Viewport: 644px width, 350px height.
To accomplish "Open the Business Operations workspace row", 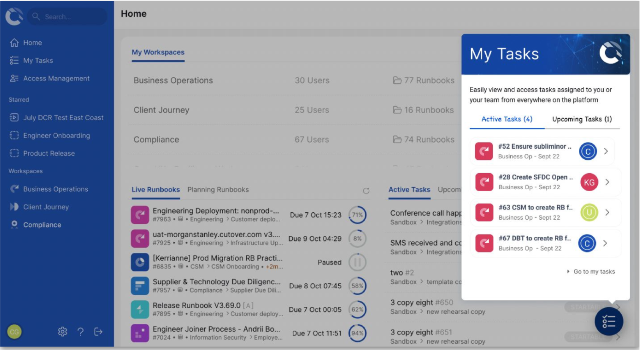I will (x=294, y=80).
